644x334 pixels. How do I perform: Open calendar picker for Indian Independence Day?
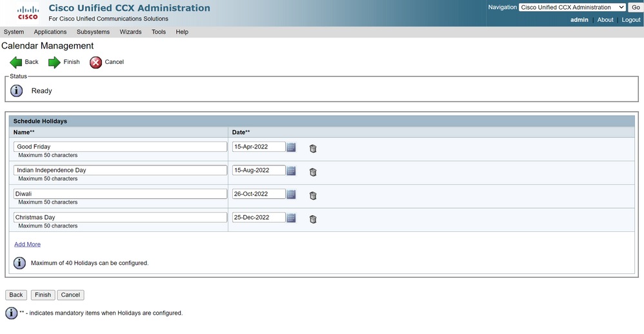coord(291,171)
